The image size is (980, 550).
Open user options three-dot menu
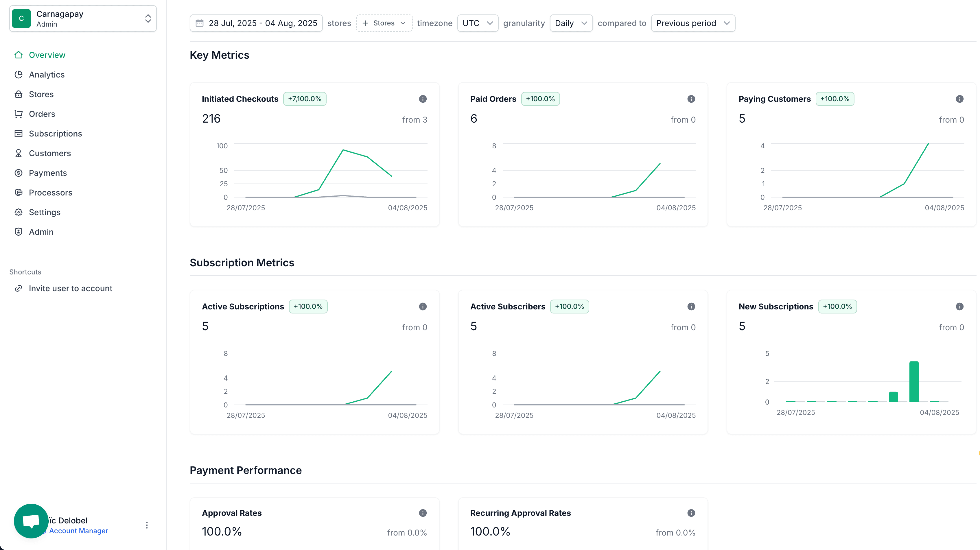(x=147, y=525)
